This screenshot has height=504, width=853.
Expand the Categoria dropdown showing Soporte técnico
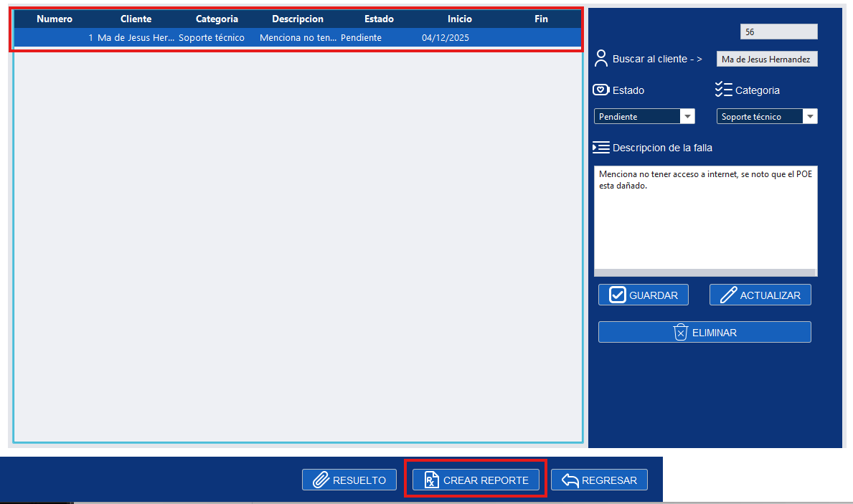point(810,117)
